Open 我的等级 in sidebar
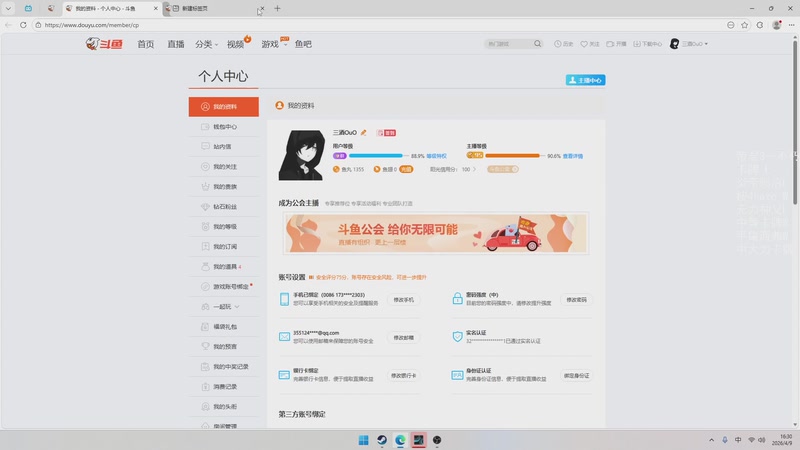800x450 pixels. pos(223,227)
